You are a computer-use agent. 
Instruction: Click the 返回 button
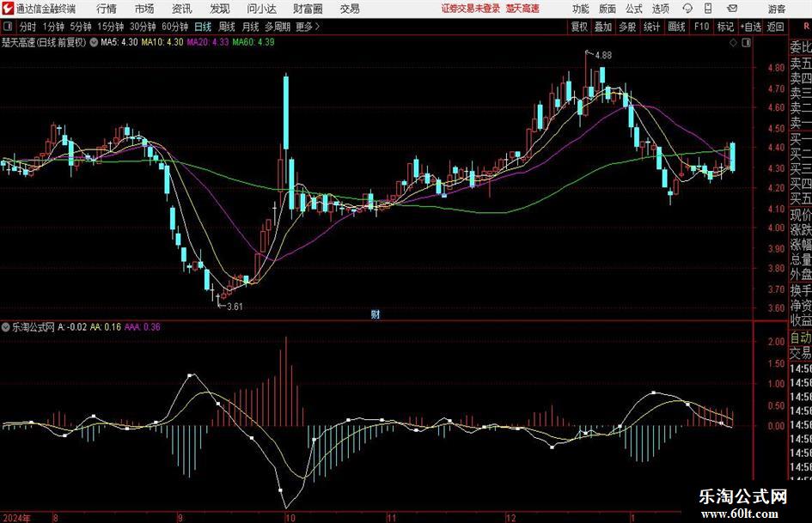pos(775,27)
